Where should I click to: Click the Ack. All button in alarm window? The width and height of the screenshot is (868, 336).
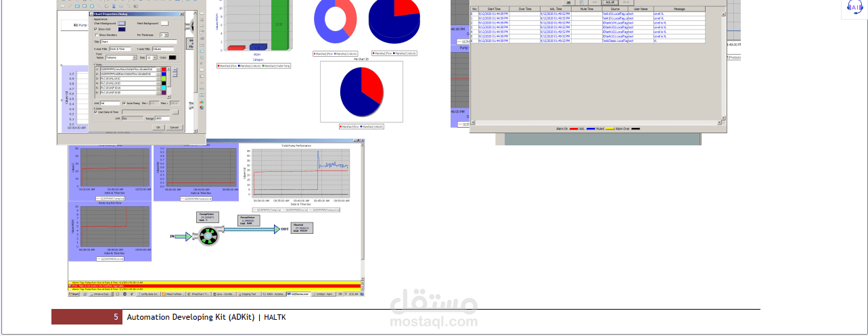tap(610, 2)
